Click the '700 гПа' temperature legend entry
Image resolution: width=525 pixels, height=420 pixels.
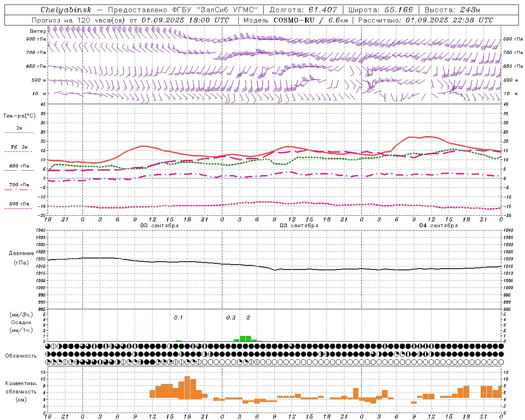[19, 185]
